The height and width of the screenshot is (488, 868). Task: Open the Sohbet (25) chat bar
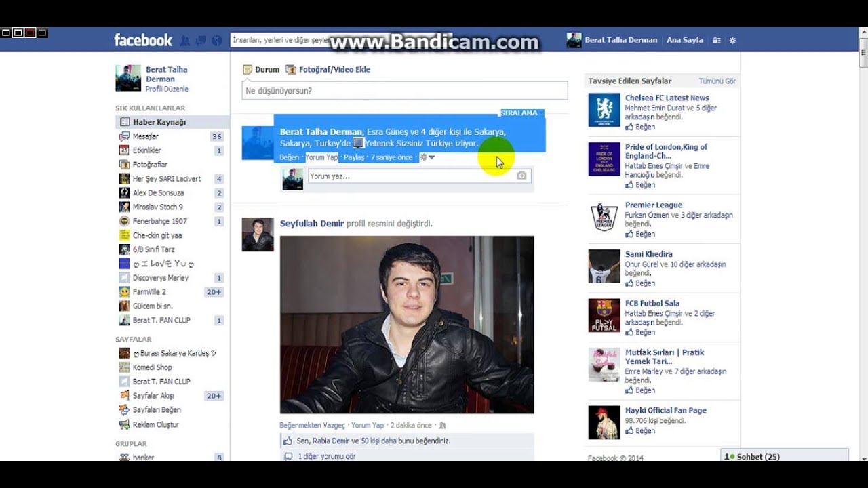click(785, 456)
